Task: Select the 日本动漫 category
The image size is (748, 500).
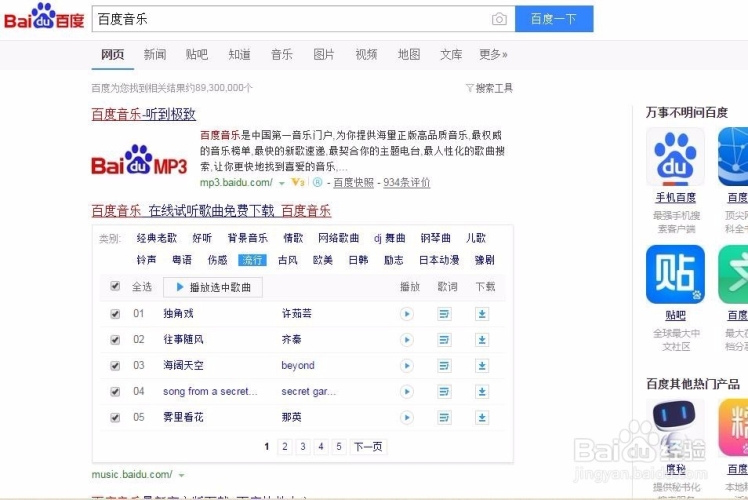Action: tap(439, 260)
